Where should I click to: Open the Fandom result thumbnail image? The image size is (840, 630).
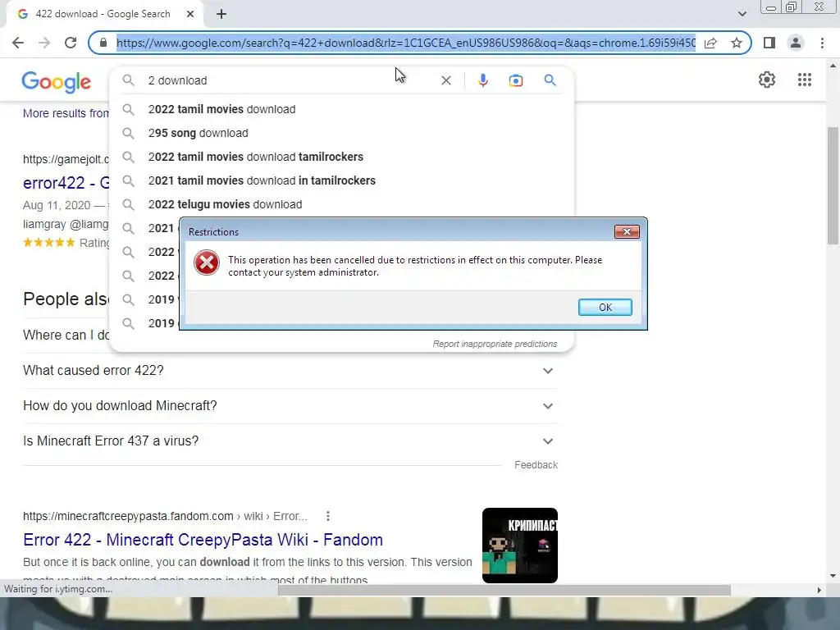pos(519,546)
